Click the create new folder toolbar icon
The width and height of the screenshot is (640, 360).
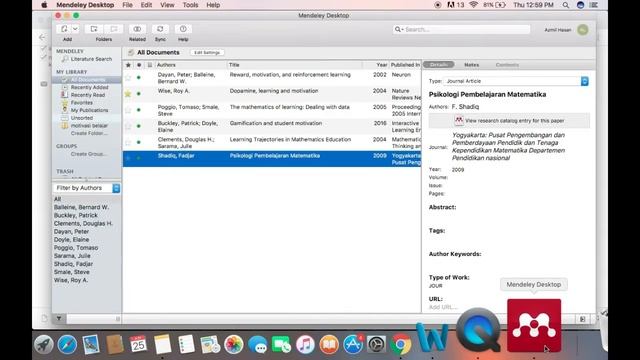94,29
